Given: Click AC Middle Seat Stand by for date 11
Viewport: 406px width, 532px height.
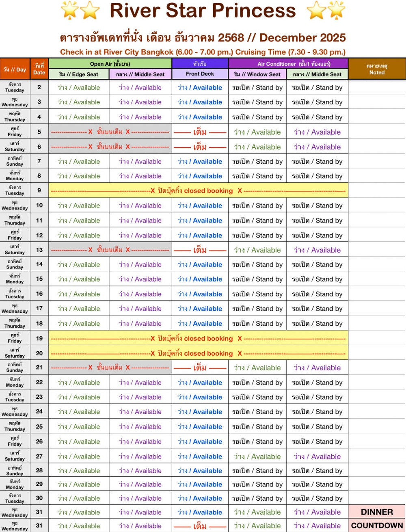Looking at the screenshot, I should 317,221.
